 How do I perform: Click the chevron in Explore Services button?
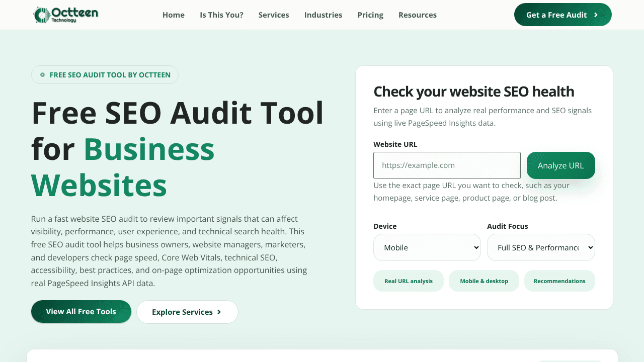(x=219, y=312)
